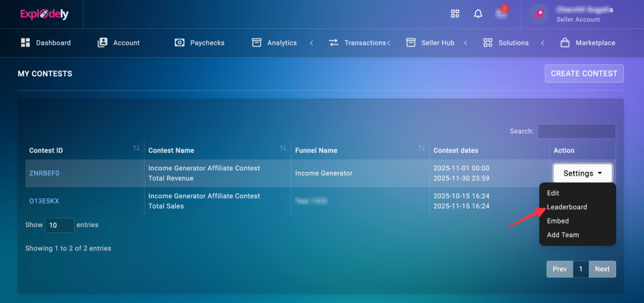Open the Settings dropdown for ZNRBEF0
Viewport: 644px width, 303px height.
click(583, 173)
